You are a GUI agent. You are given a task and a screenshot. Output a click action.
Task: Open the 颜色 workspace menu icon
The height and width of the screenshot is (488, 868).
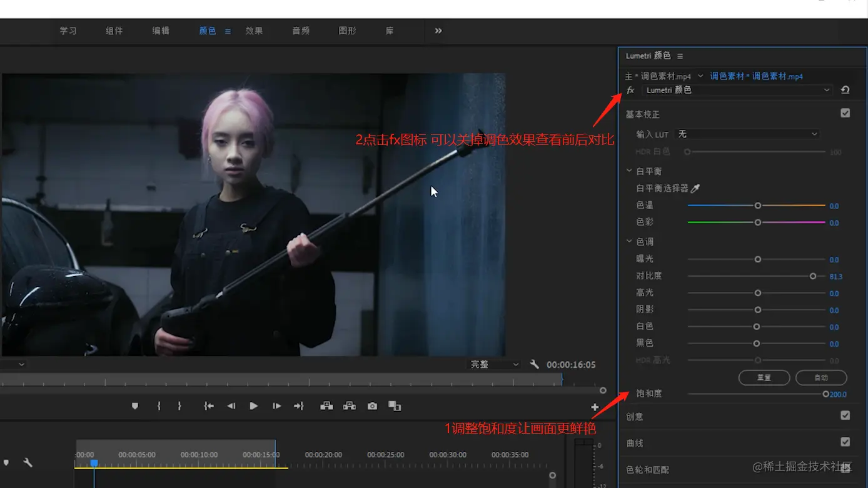228,31
